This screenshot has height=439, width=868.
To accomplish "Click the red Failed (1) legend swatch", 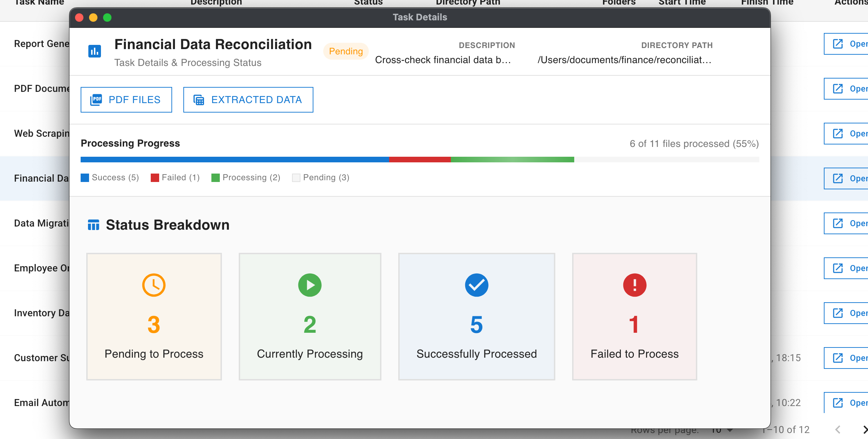I will 155,178.
